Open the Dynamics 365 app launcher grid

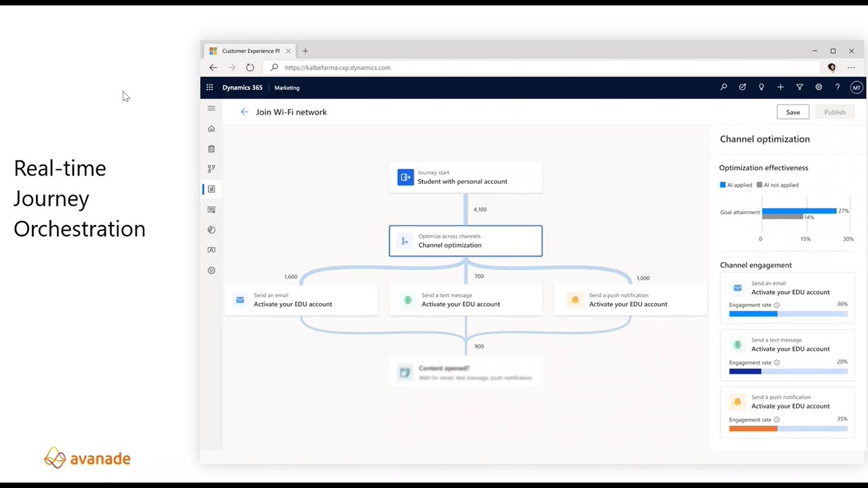point(210,87)
